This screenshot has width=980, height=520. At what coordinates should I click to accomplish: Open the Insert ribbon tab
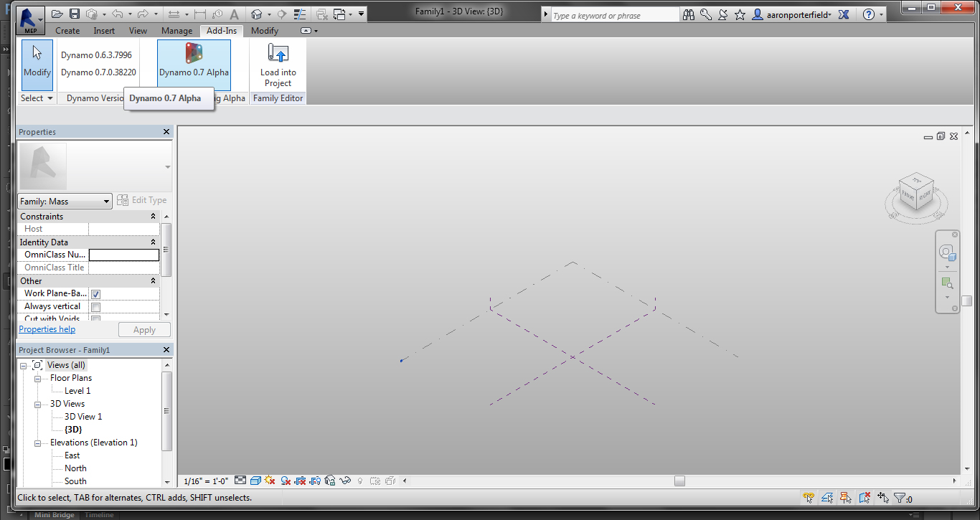(104, 31)
